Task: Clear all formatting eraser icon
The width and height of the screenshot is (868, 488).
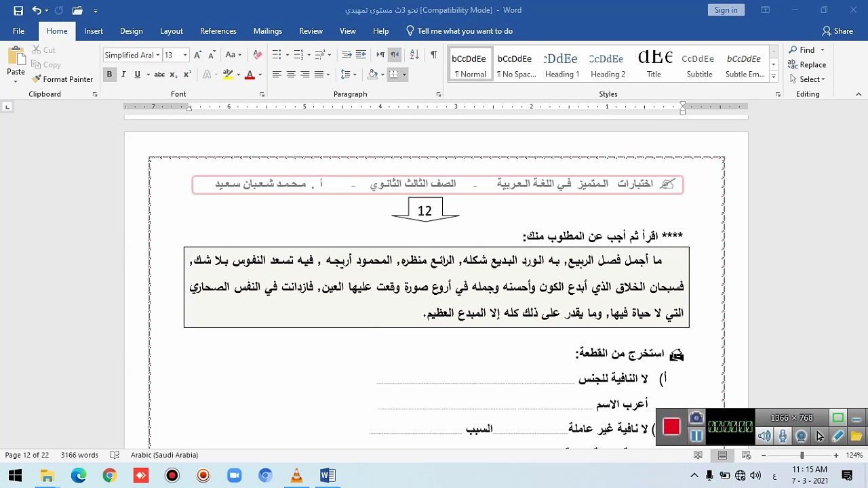Action: coord(257,55)
